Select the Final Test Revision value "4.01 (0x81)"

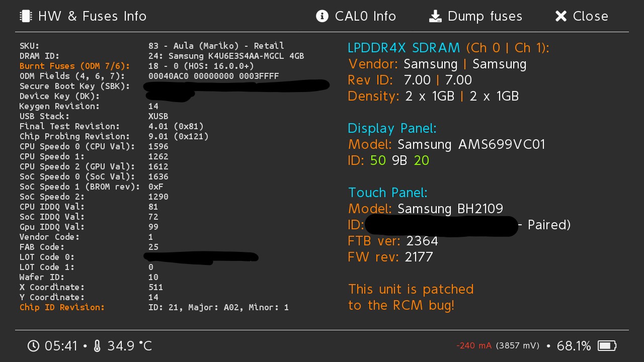point(176,126)
